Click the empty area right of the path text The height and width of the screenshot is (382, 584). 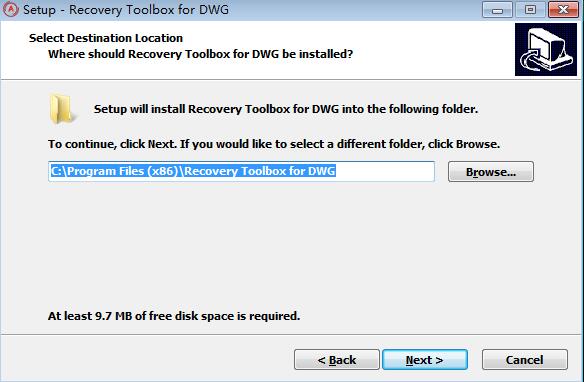click(385, 171)
